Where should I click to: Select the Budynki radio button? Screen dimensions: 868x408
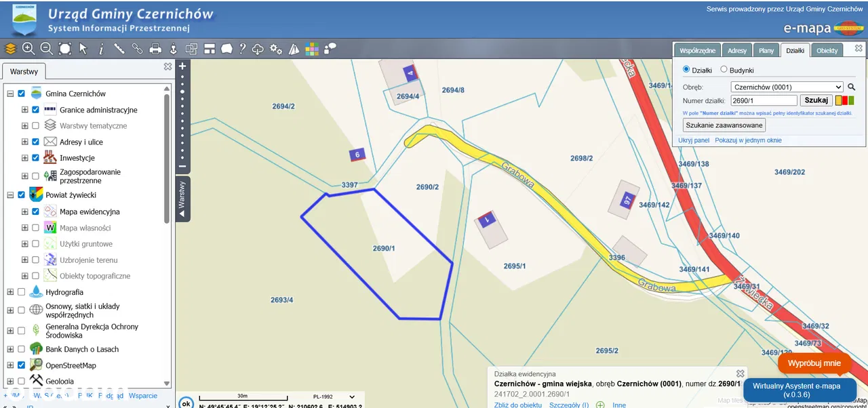pyautogui.click(x=724, y=69)
